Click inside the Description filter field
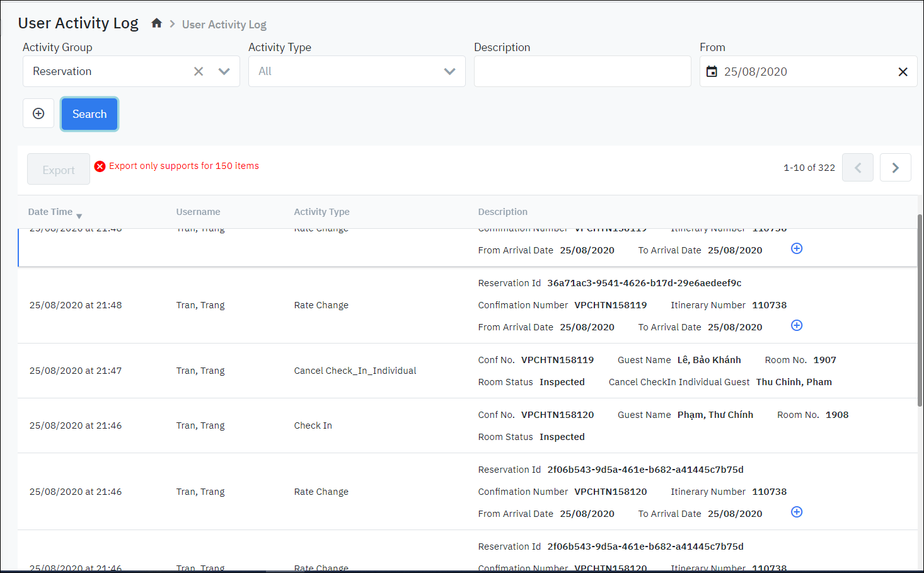The height and width of the screenshot is (573, 924). (x=581, y=71)
